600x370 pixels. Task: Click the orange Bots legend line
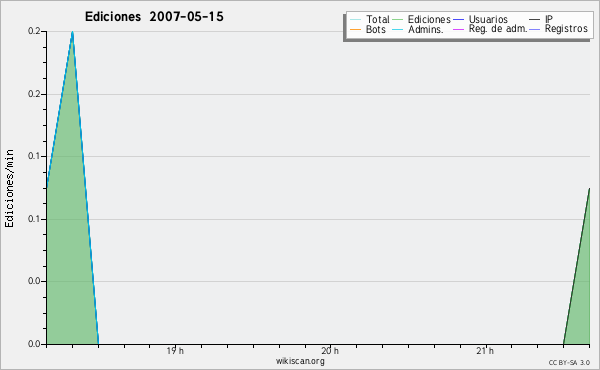(355, 29)
